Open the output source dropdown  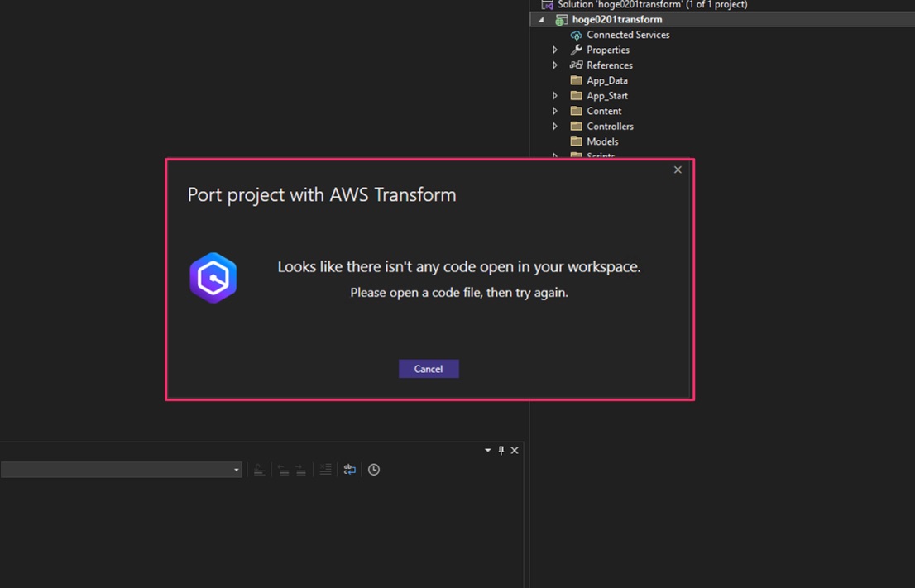coord(236,470)
